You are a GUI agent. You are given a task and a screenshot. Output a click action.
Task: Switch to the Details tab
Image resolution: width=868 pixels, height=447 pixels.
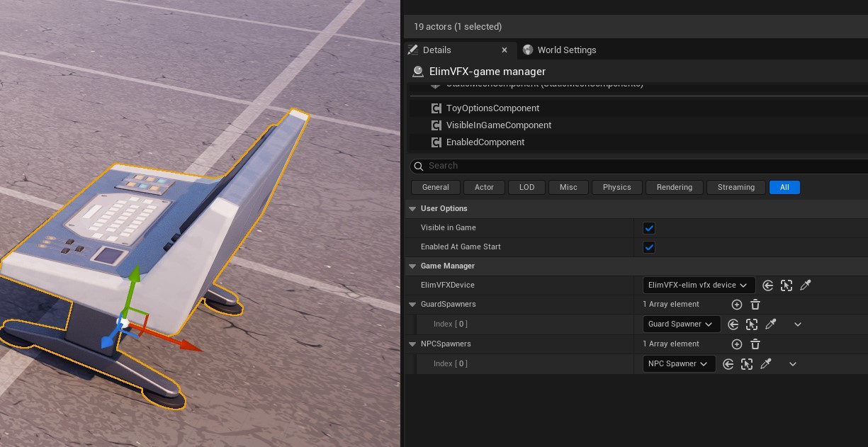[436, 50]
